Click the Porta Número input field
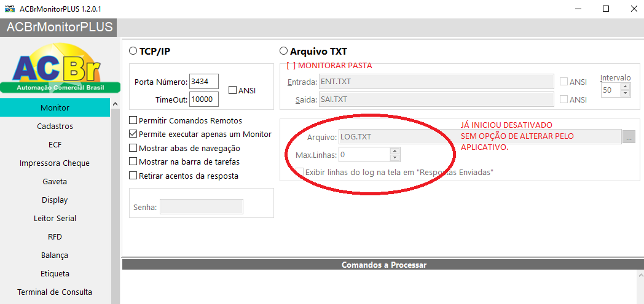This screenshot has width=644, height=304. click(x=204, y=82)
